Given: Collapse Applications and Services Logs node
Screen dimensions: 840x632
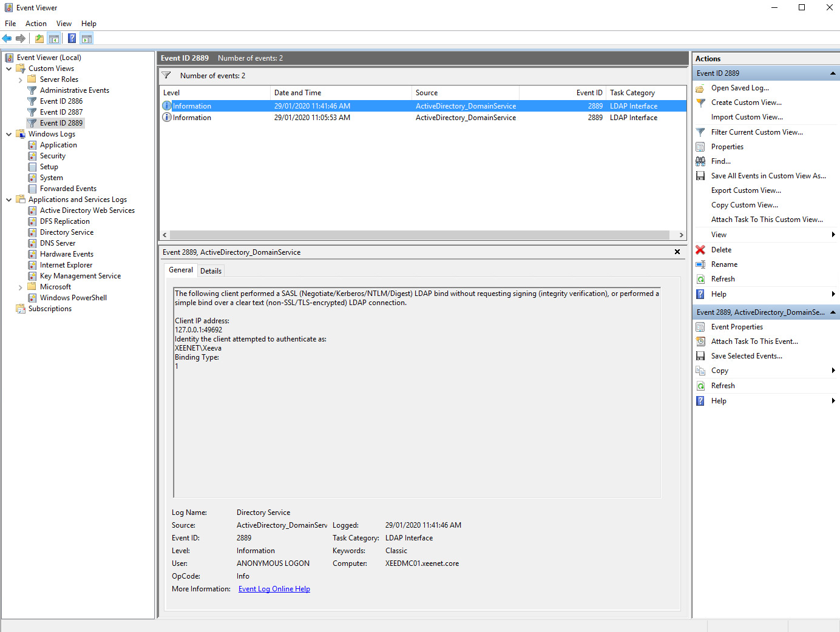Looking at the screenshot, I should point(9,200).
